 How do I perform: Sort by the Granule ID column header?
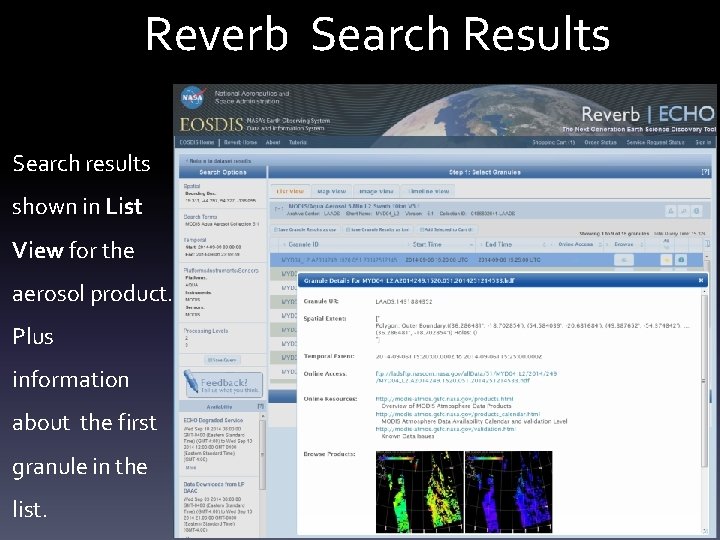tap(303, 244)
